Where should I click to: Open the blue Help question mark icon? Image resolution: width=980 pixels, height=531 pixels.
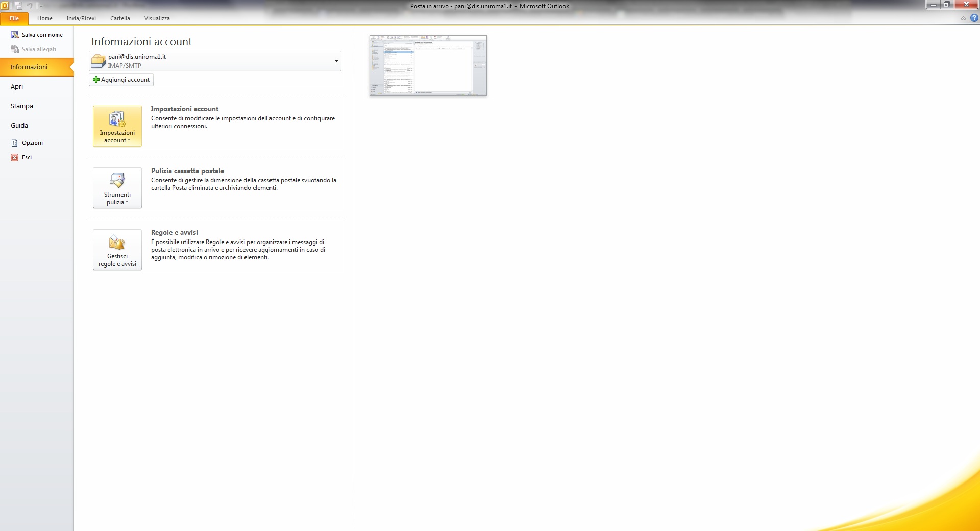coord(974,18)
